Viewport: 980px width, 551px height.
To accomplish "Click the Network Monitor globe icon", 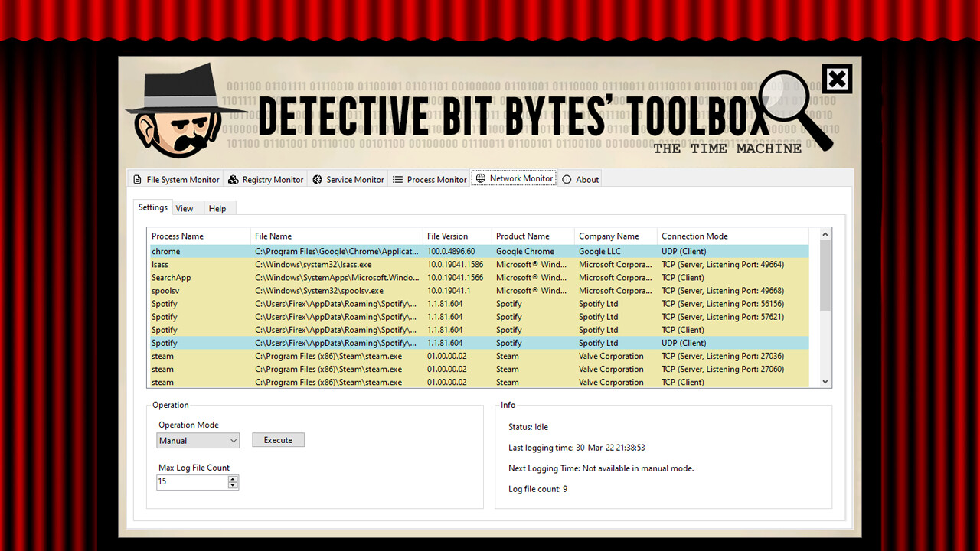I will (482, 178).
